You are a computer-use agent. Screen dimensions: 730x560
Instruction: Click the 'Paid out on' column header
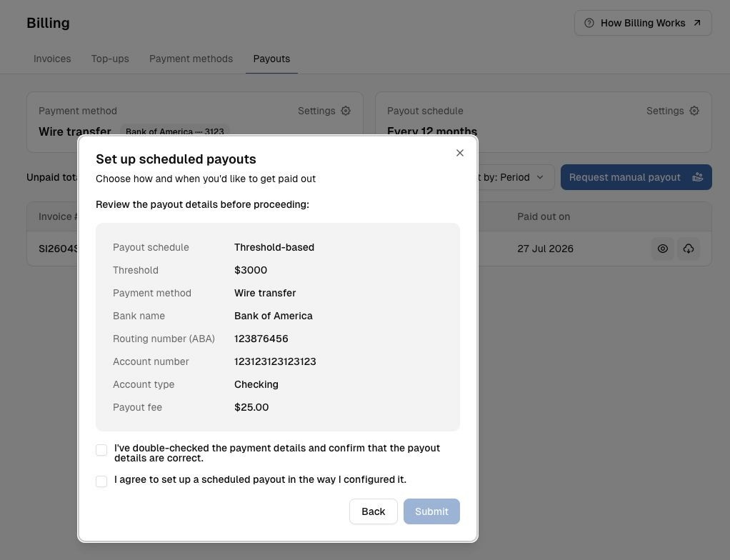coord(544,216)
